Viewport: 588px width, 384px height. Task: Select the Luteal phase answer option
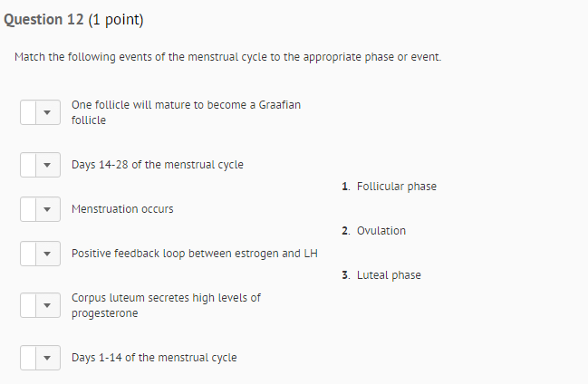pos(389,275)
